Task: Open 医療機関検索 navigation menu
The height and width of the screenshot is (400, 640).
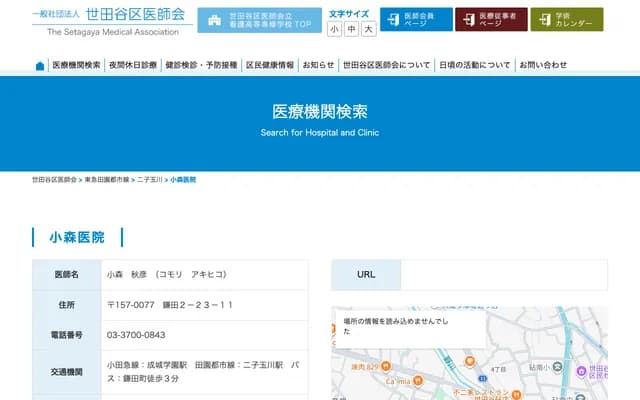Action: 76,65
